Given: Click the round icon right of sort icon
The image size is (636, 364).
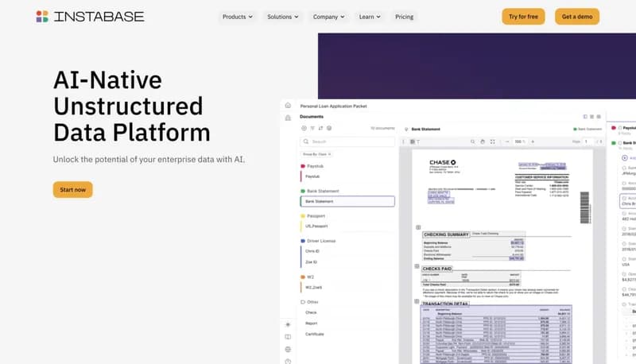Looking at the screenshot, I should [329, 128].
